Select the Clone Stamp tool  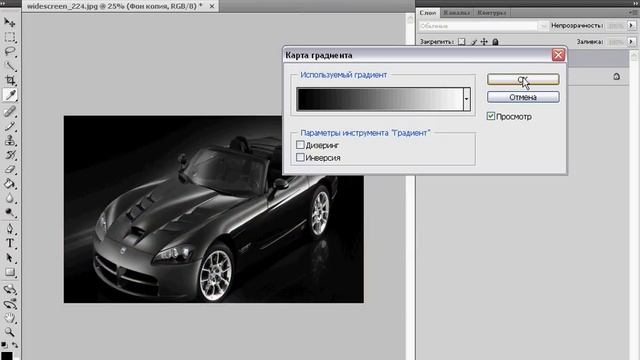coord(10,140)
